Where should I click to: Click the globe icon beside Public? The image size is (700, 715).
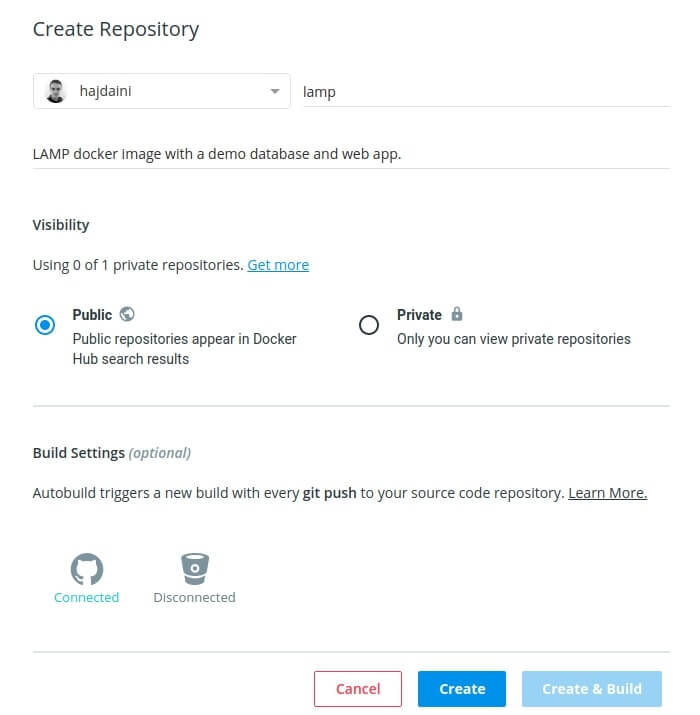point(127,314)
